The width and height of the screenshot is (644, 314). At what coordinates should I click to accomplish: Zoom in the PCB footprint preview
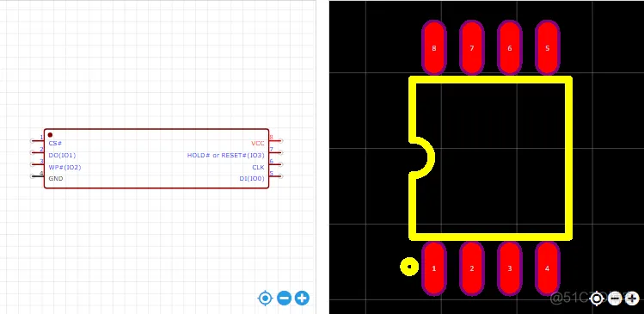point(632,299)
